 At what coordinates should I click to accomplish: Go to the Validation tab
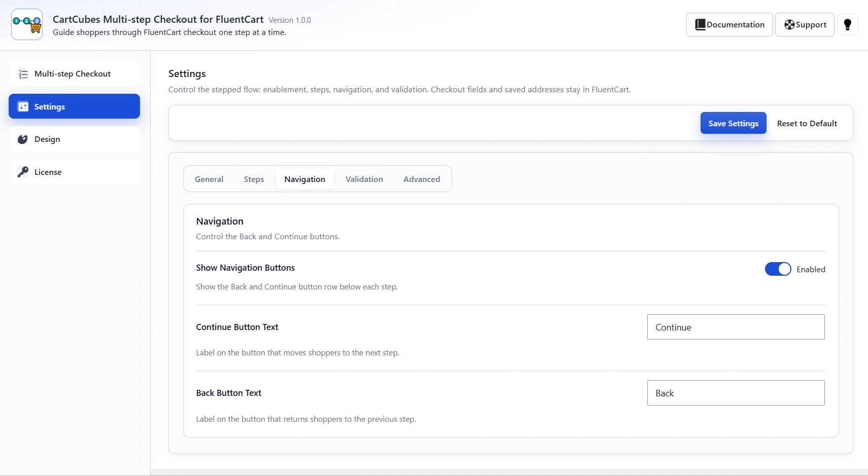[364, 179]
